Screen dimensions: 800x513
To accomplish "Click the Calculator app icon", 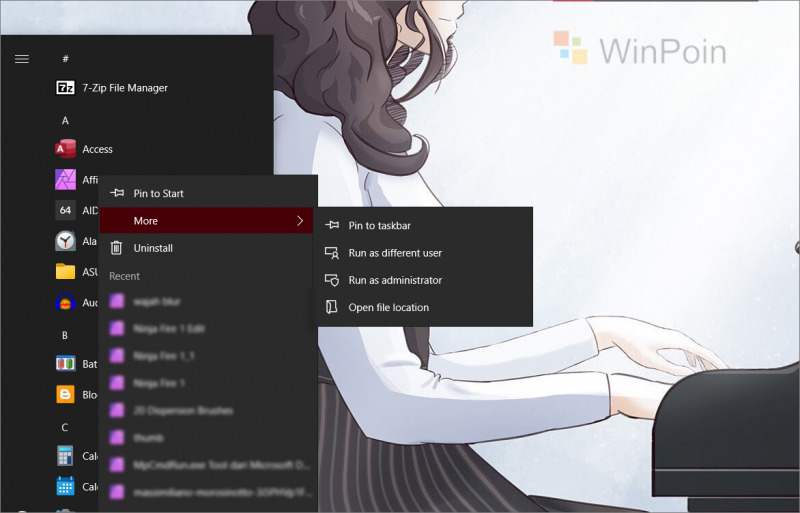I will (65, 456).
